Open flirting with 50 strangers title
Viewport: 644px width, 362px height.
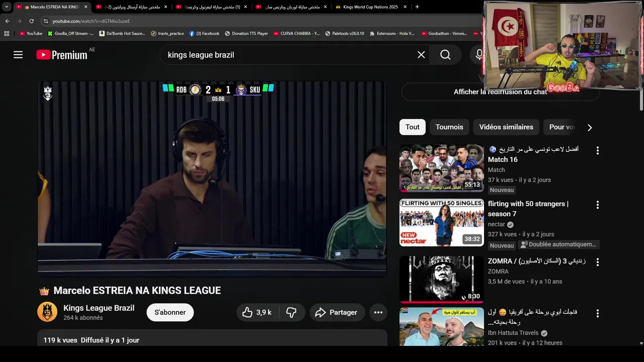tap(528, 209)
